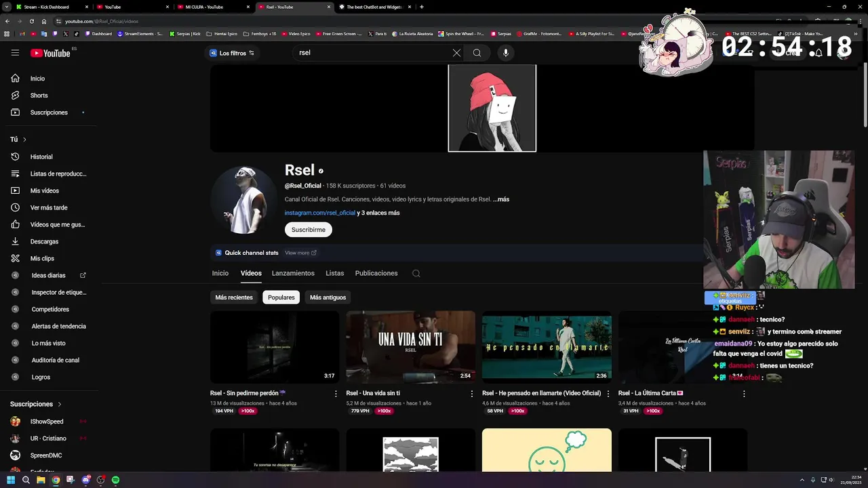The image size is (868, 488).
Task: Open the Los filtros dropdown
Action: click(232, 53)
